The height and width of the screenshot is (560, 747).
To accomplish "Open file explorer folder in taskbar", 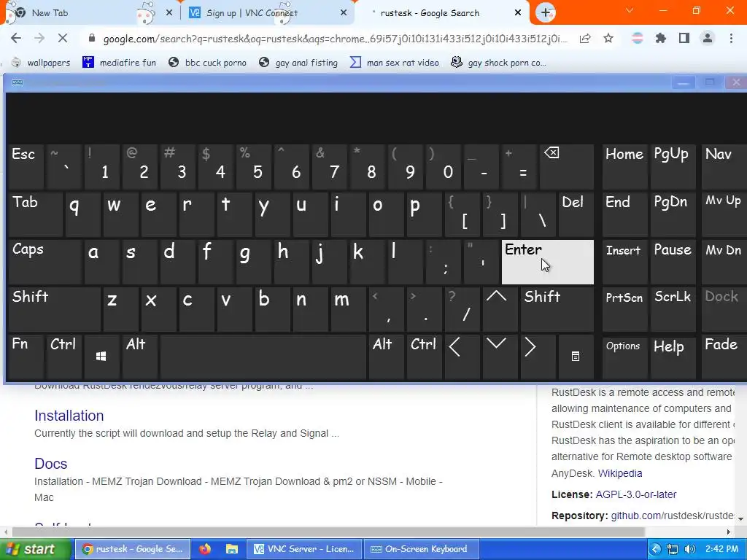I will tap(231, 549).
